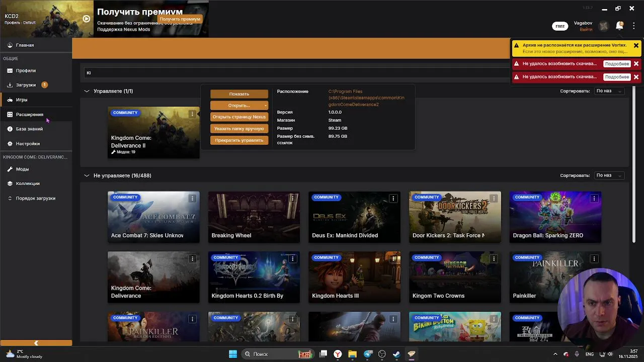Click the Показать button
The width and height of the screenshot is (644, 362).
point(239,94)
